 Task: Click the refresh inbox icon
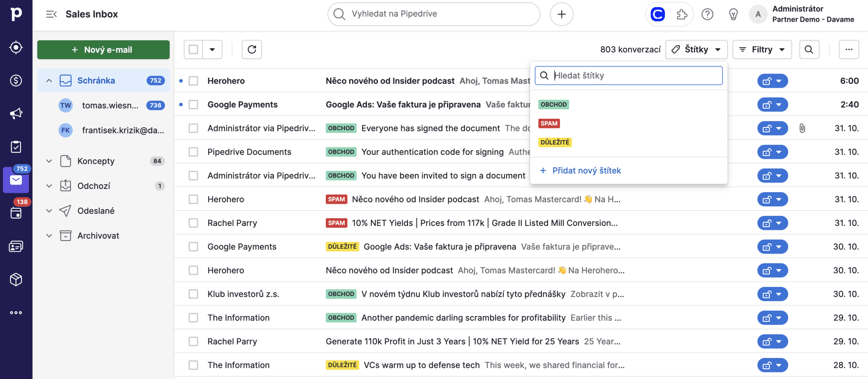click(251, 49)
